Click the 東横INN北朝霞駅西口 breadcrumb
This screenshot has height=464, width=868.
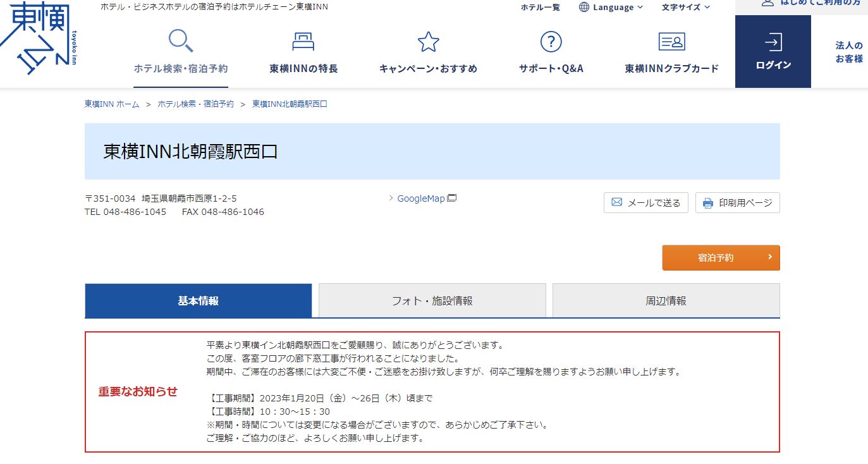[x=290, y=104]
